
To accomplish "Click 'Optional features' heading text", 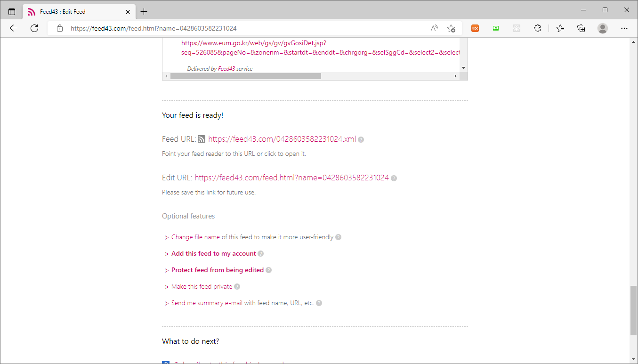I will [188, 216].
